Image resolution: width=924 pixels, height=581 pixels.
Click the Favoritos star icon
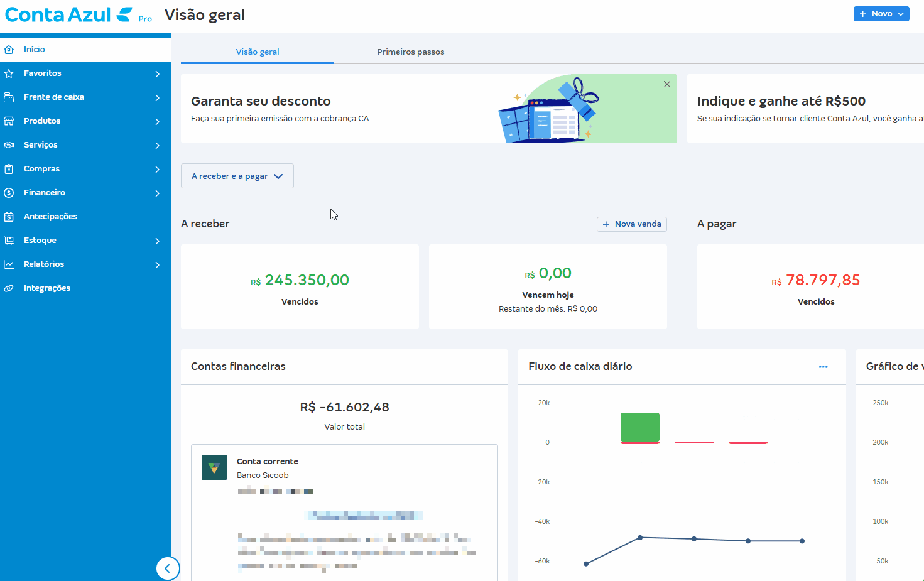pos(9,73)
